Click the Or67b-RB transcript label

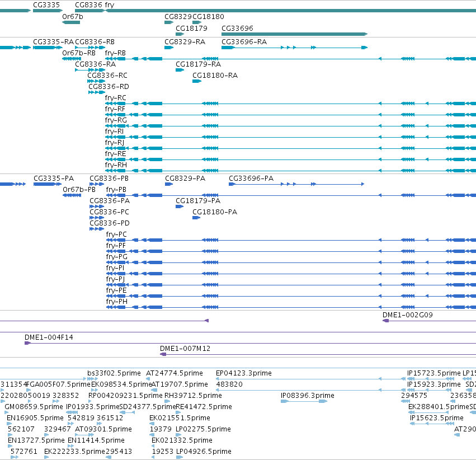[79, 53]
